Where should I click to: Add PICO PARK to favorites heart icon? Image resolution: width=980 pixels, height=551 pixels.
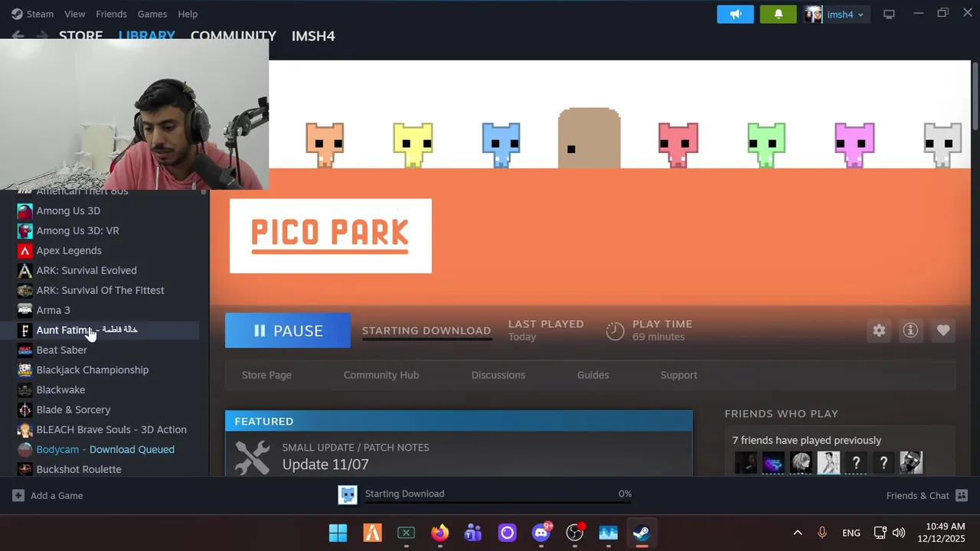[943, 331]
